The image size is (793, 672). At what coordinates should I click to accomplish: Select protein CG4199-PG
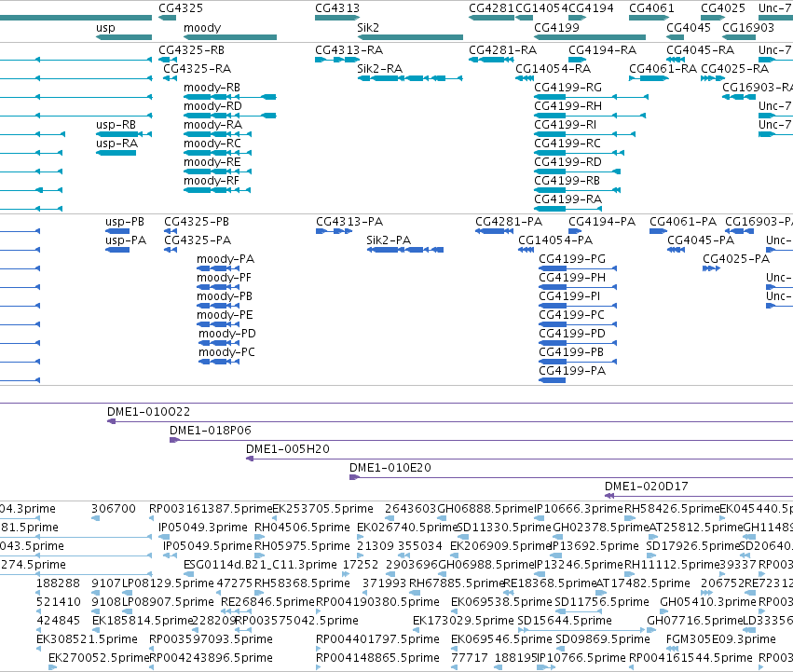pyautogui.click(x=572, y=259)
